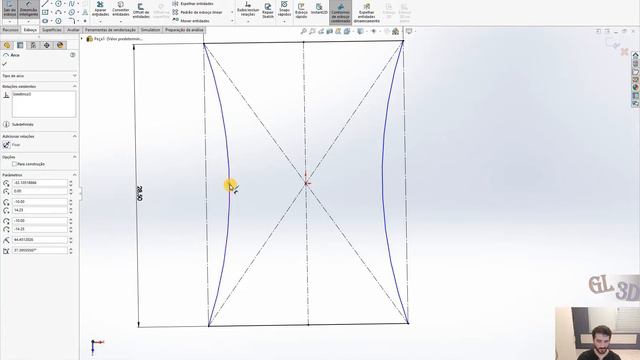This screenshot has height=360, width=640.
Task: Select relation in Relações existentes list
Action: (22, 94)
